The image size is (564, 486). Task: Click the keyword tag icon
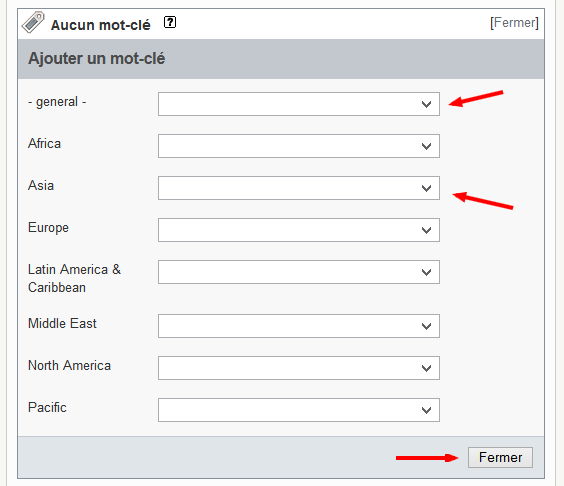pyautogui.click(x=33, y=22)
